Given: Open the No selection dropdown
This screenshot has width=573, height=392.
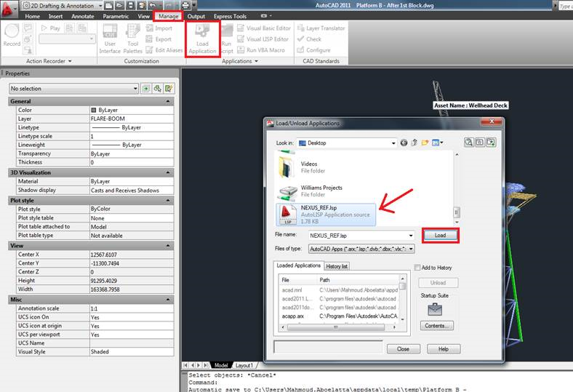Looking at the screenshot, I should 135,88.
